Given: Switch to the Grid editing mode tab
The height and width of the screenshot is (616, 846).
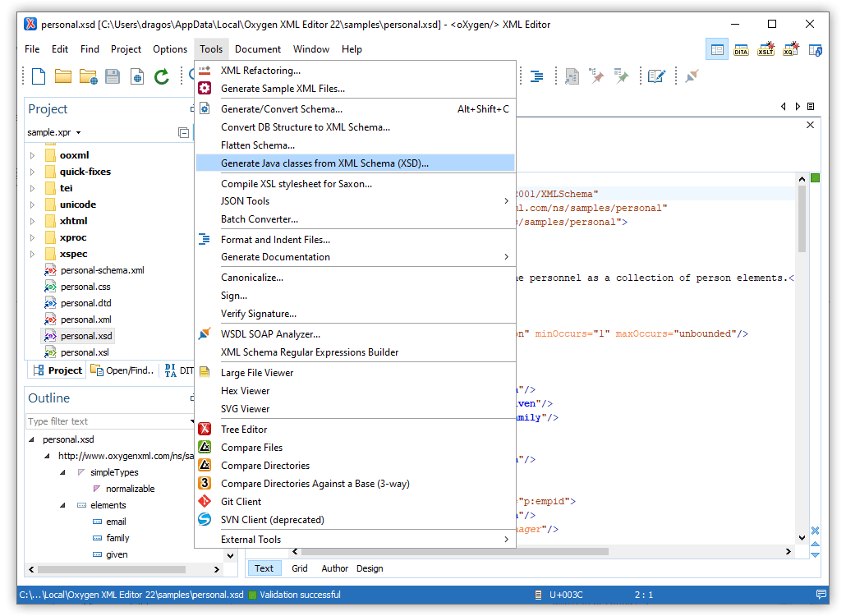Looking at the screenshot, I should [300, 568].
